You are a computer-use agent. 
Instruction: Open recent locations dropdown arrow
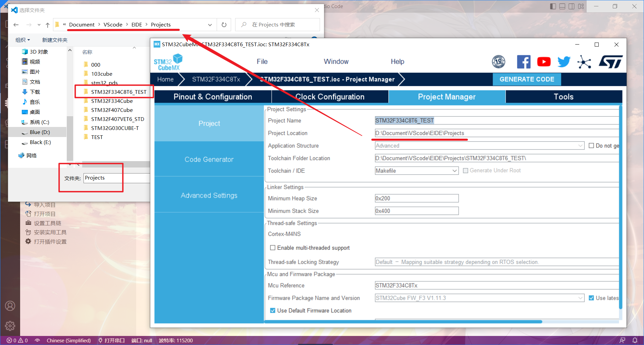click(x=39, y=25)
